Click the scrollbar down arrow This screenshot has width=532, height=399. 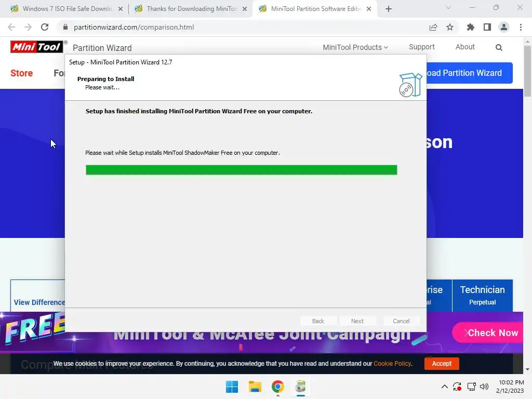click(x=527, y=369)
